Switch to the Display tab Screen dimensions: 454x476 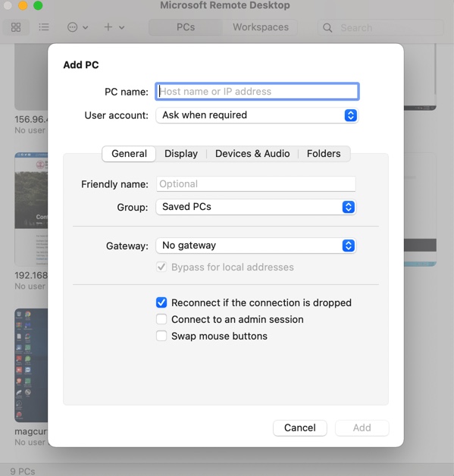(181, 154)
